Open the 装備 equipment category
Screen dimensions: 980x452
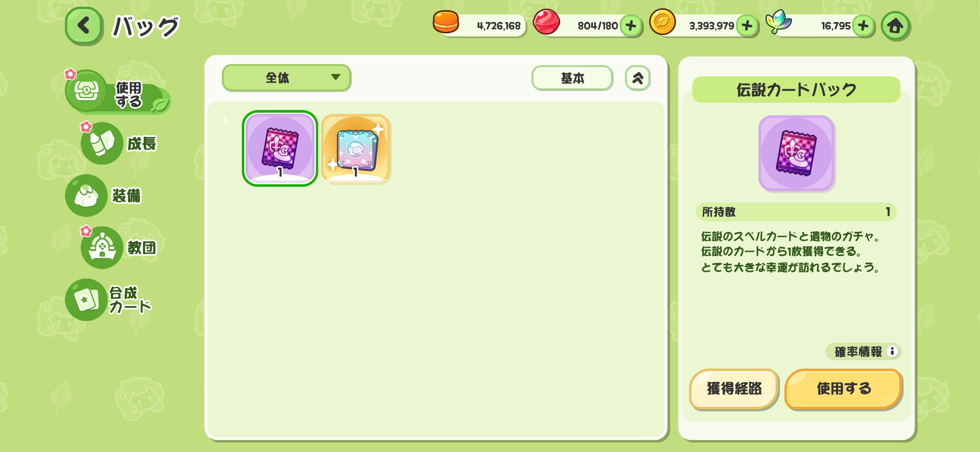click(x=103, y=196)
